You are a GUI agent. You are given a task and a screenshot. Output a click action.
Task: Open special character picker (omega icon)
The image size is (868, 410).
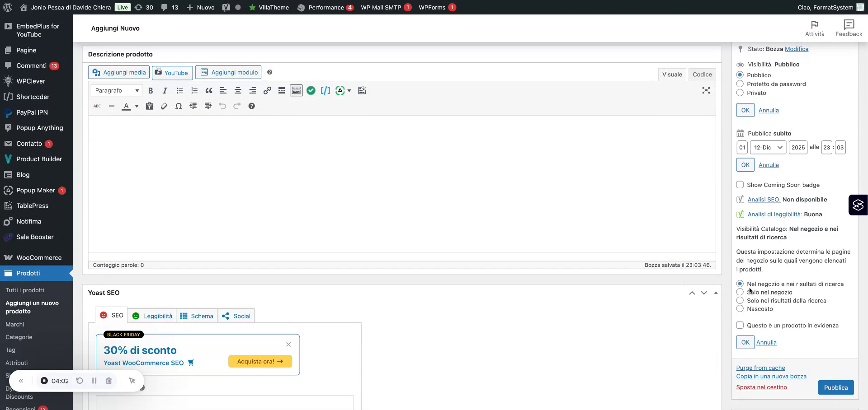[x=179, y=106]
